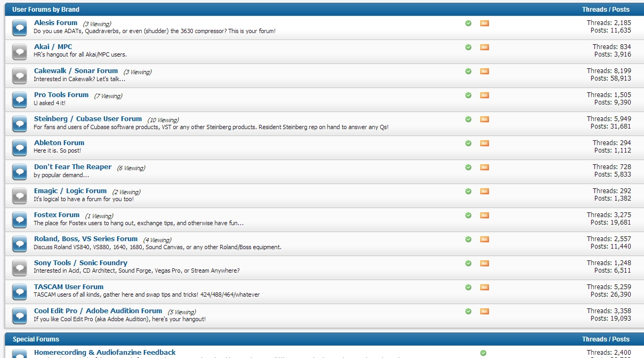Open the Ableton Forum link

pos(59,143)
